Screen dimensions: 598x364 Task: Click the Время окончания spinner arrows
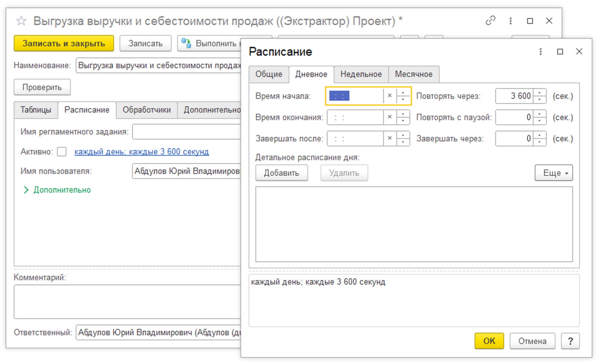pyautogui.click(x=403, y=117)
